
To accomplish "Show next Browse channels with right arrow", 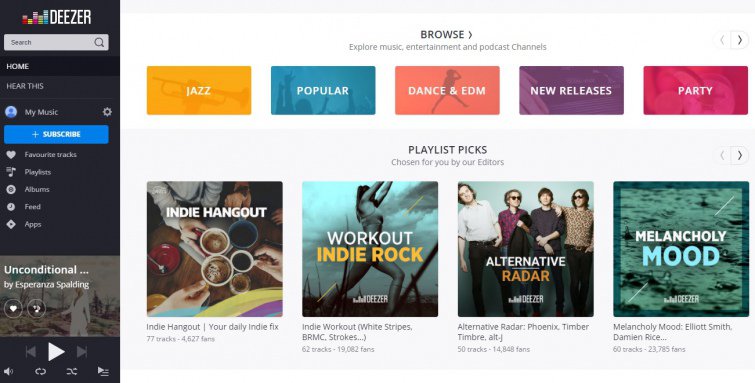I will (740, 40).
